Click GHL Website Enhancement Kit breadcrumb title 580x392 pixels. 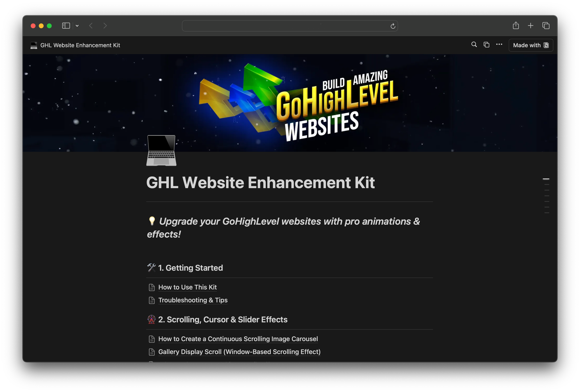[80, 45]
